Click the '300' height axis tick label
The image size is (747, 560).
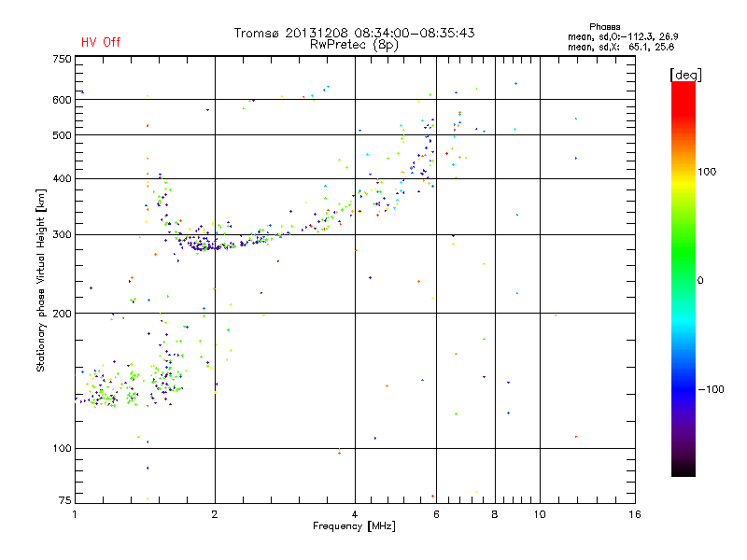[62, 235]
